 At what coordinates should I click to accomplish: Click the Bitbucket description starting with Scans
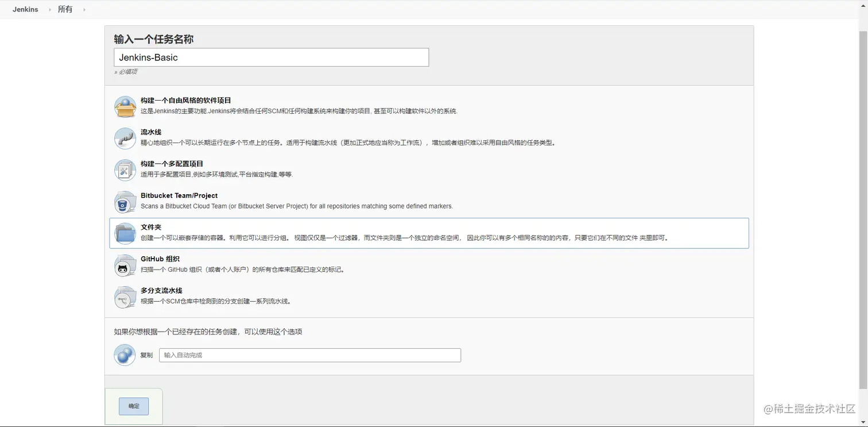tap(297, 206)
